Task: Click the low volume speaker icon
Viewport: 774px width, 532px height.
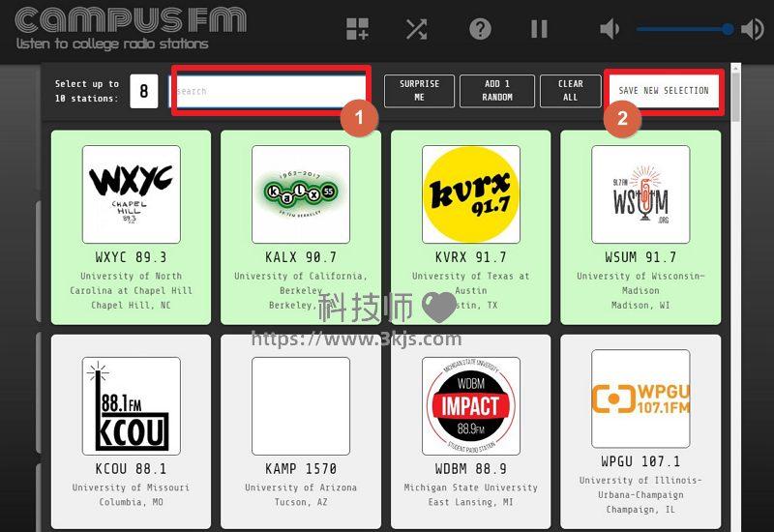Action: coord(610,29)
